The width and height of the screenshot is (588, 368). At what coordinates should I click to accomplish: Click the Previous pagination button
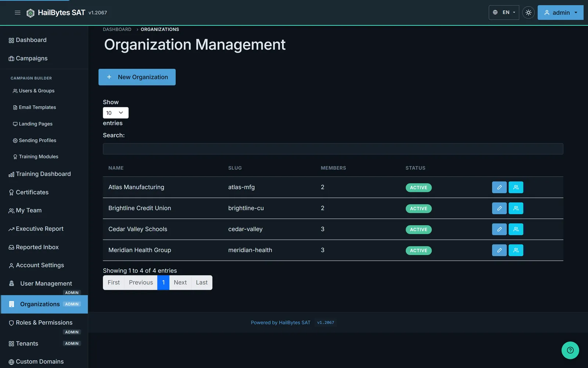141,283
